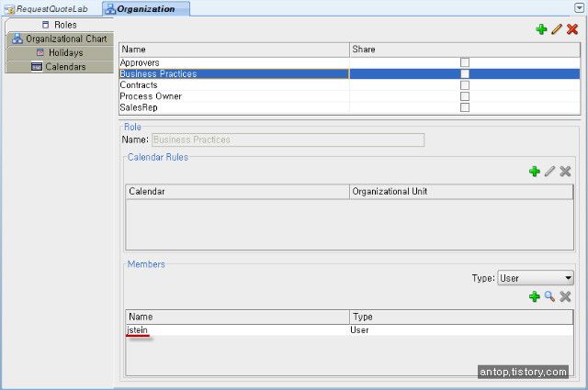Switch to the RequestQuoteLab tab
Image resolution: width=588 pixels, height=390 pixels.
click(47, 9)
